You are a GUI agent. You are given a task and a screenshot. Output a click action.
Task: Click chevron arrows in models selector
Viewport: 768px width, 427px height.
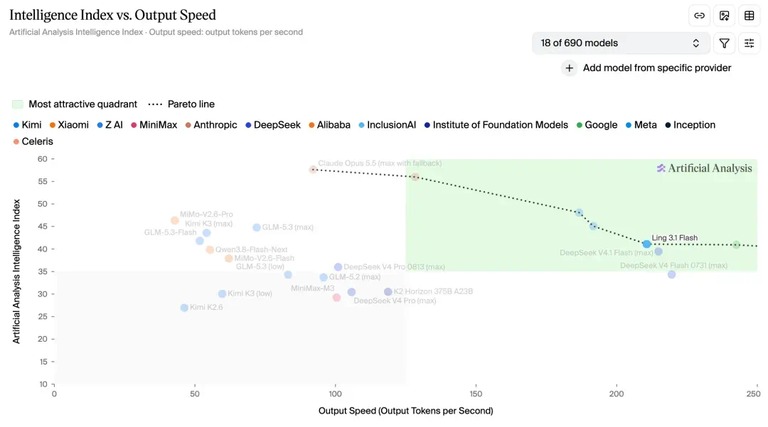pyautogui.click(x=696, y=43)
